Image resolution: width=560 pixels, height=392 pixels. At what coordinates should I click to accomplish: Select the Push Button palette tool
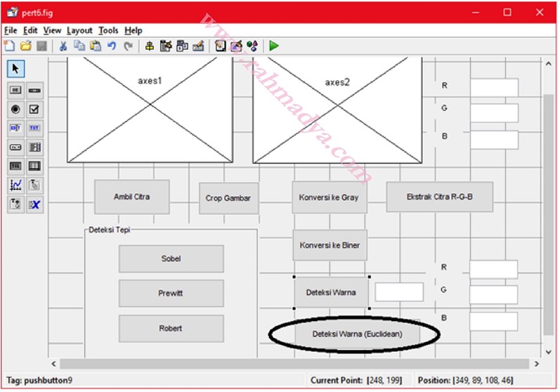tap(15, 90)
